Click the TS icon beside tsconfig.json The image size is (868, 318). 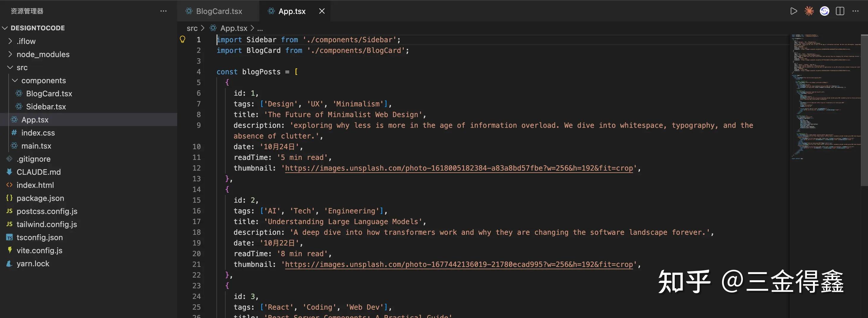pos(10,237)
